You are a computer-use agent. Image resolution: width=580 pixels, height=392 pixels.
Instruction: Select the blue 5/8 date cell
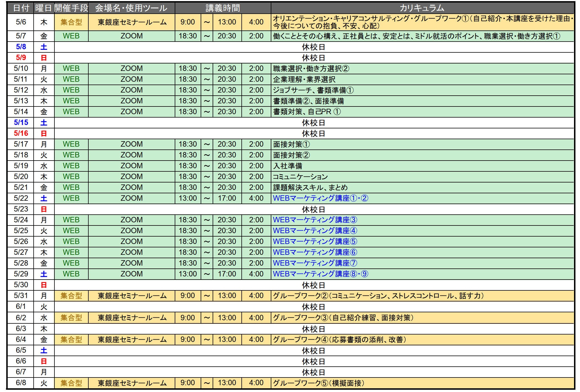tap(21, 47)
